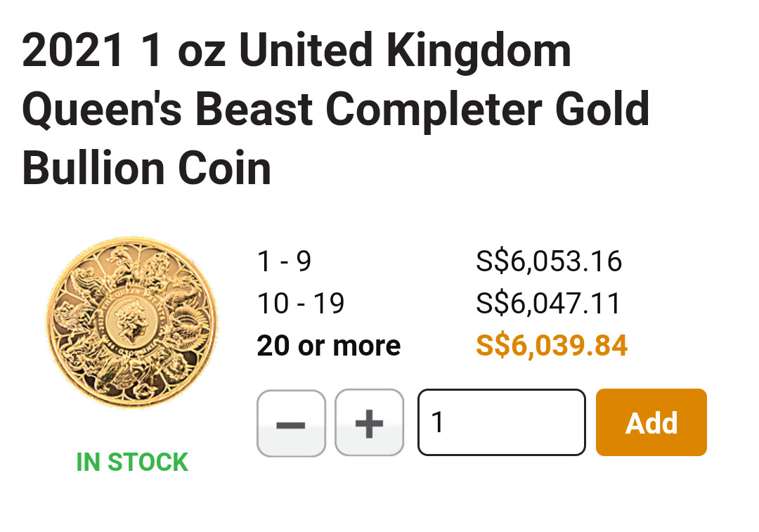Increase quantity with the plus button

click(369, 423)
